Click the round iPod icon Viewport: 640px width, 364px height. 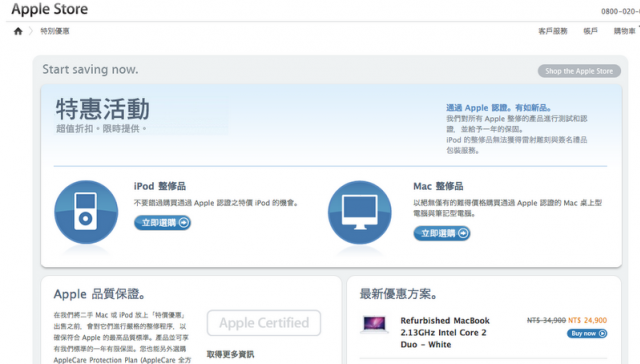tap(86, 212)
